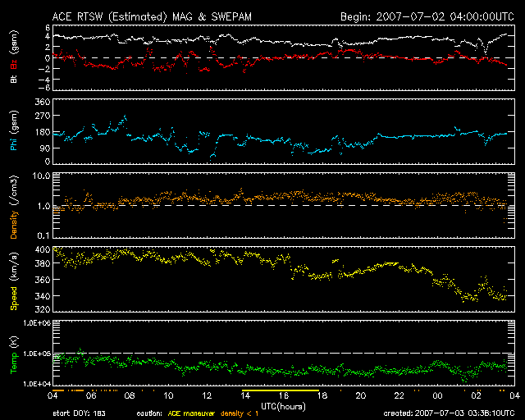Click the orange 'density < 1' legend text
Screen dimensions: 525x420
240,413
